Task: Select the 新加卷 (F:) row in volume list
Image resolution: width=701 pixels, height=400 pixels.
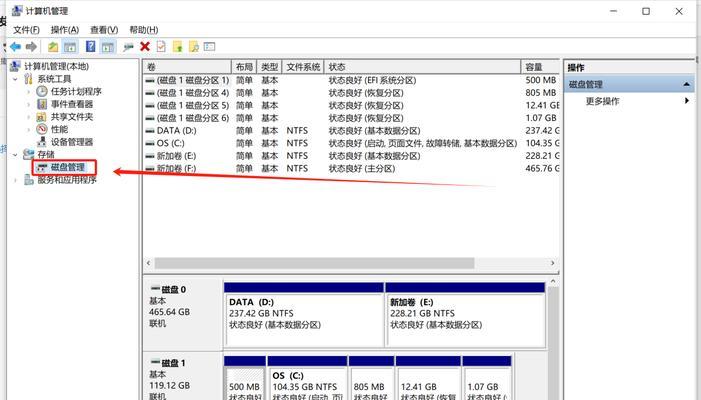Action: [x=351, y=168]
